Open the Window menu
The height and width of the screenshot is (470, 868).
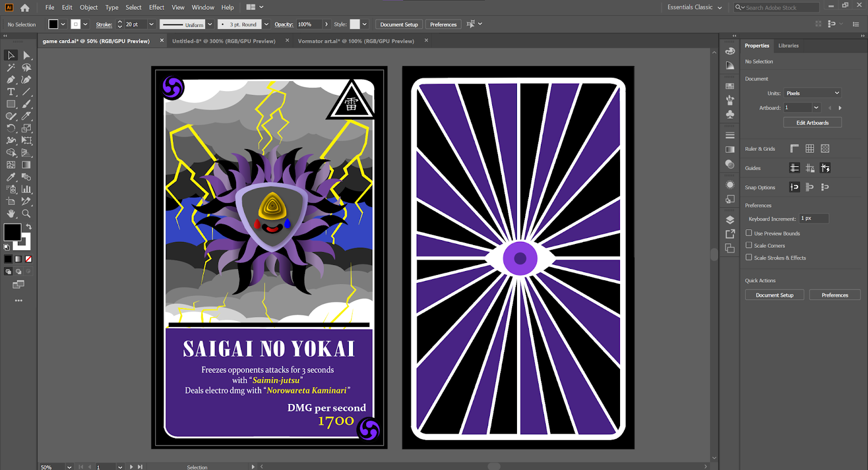click(x=203, y=8)
